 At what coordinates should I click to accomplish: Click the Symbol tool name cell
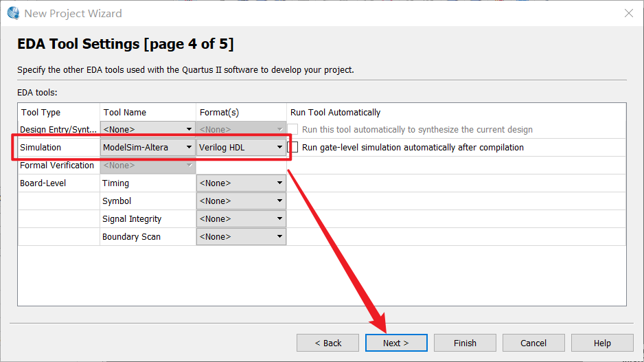[x=117, y=201]
